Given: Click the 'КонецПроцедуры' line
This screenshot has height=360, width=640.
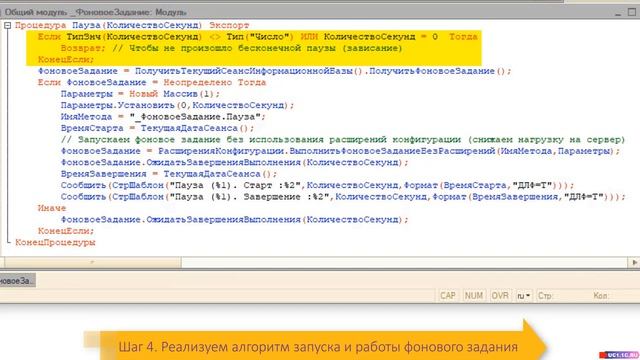Looking at the screenshot, I should coord(55,242).
